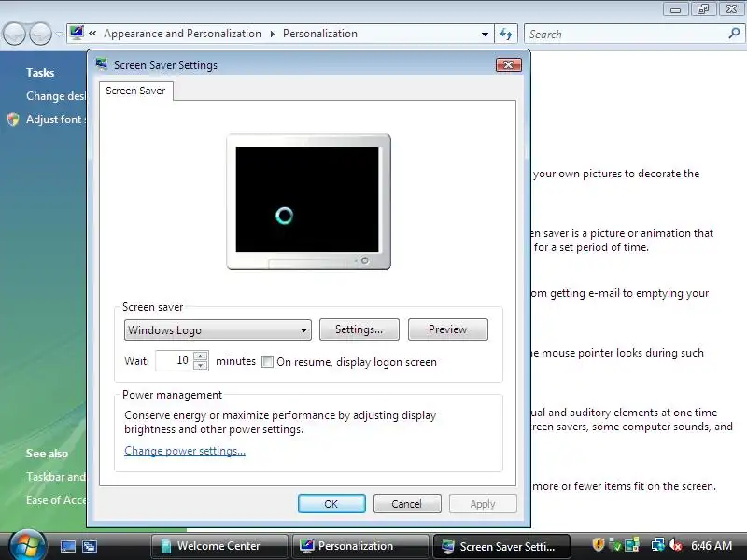
Task: Click the Control Panel icon in address bar
Action: pos(77,33)
